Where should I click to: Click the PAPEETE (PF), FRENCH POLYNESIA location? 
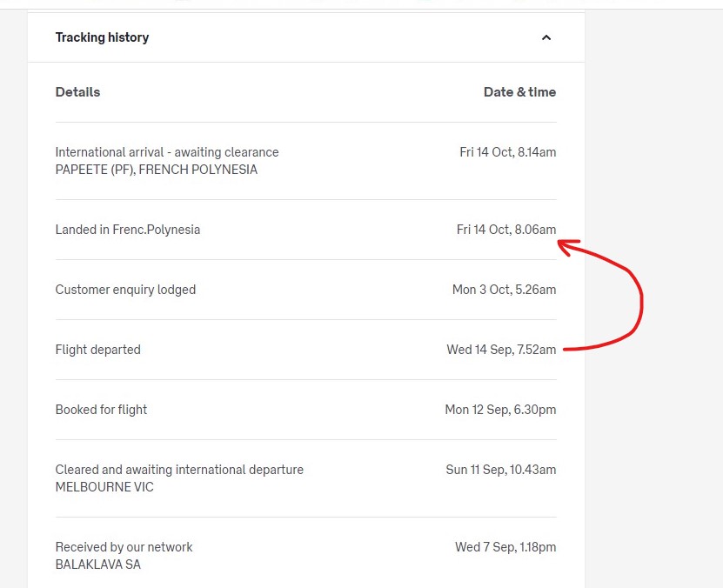pos(157,170)
